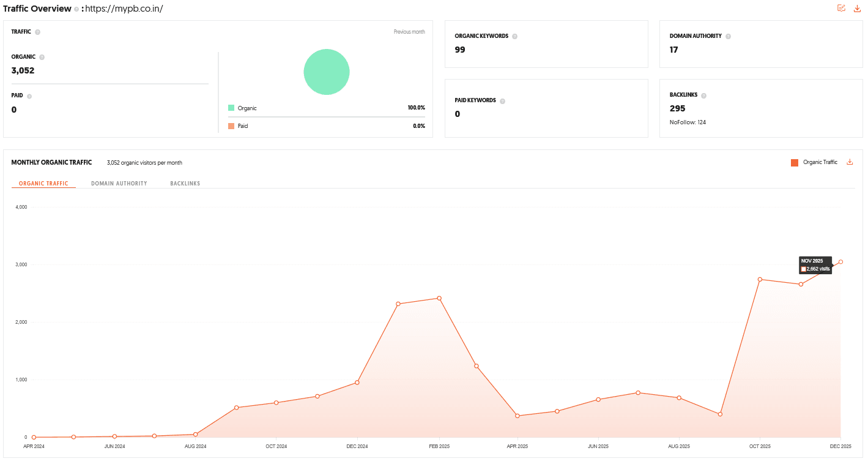
Task: Toggle the Organic Traffic legend above the chart
Action: 820,162
